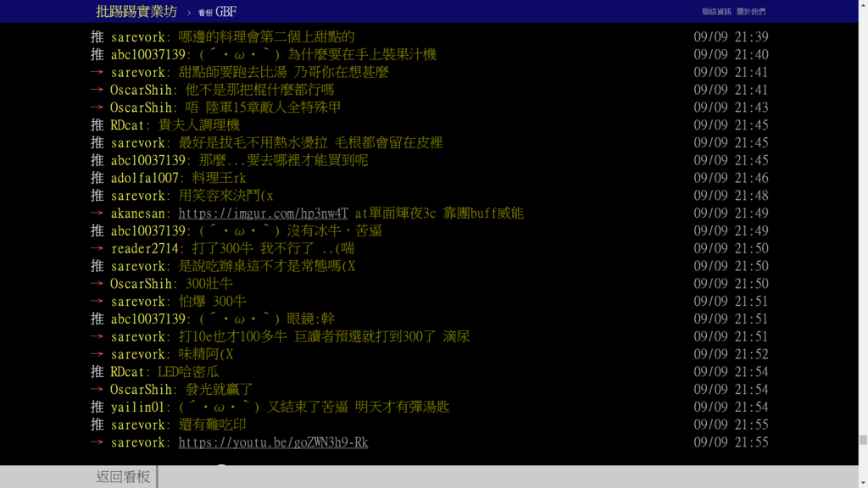The width and height of the screenshot is (868, 488).
Task: Click the vertical scrollbar thumb
Action: (x=863, y=440)
